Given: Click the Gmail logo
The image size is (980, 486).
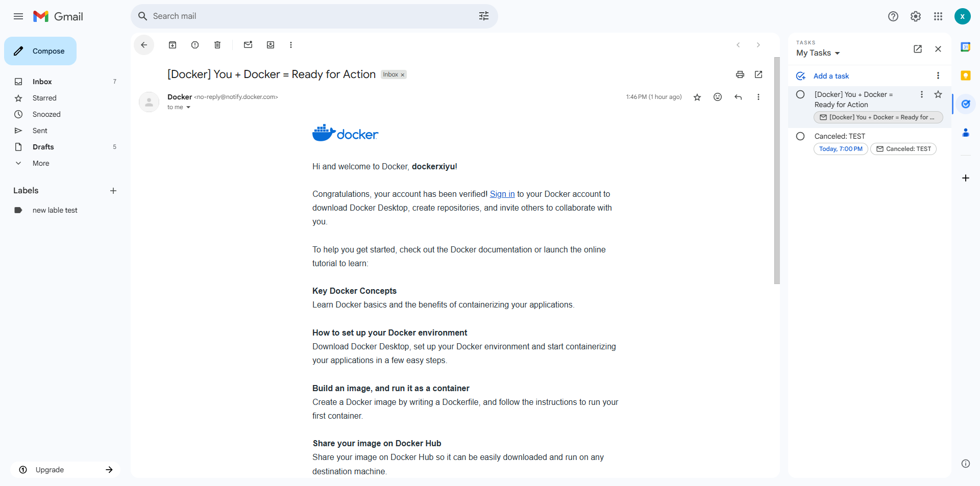Looking at the screenshot, I should click(58, 16).
